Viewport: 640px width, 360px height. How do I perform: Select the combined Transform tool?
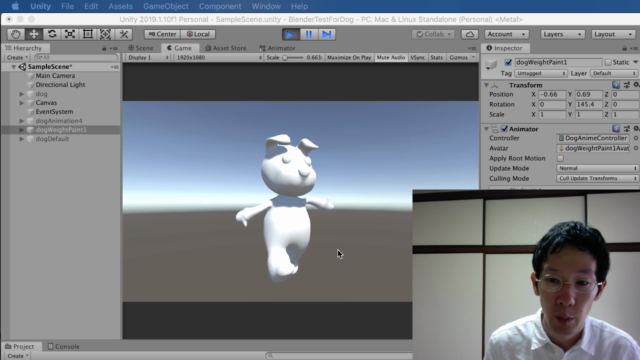[105, 34]
